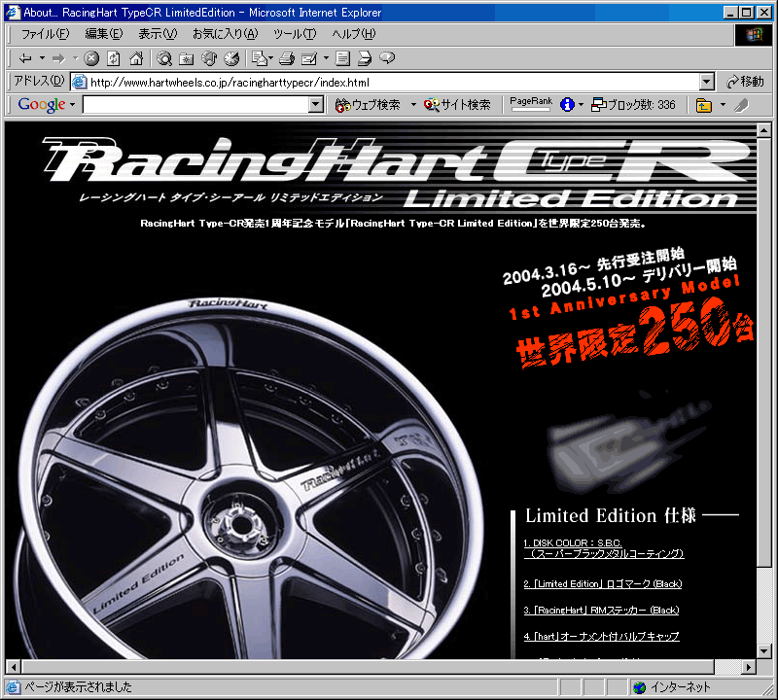Click the scroll down arrow

click(x=763, y=650)
